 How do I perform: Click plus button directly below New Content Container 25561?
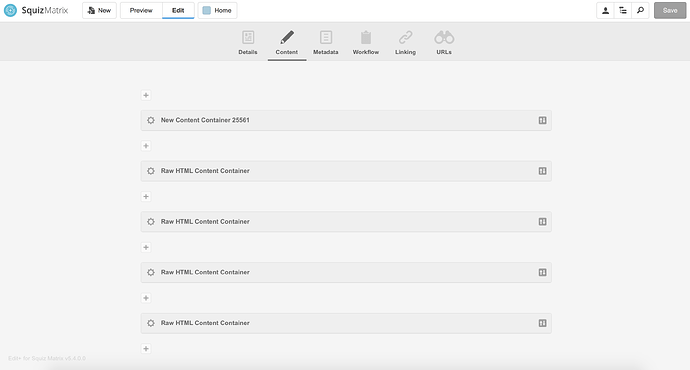[146, 146]
